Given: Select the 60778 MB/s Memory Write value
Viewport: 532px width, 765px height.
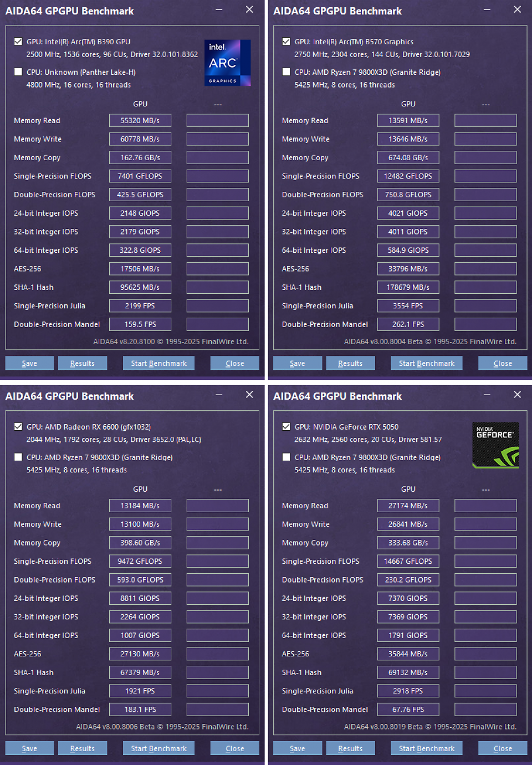Looking at the screenshot, I should click(x=140, y=139).
